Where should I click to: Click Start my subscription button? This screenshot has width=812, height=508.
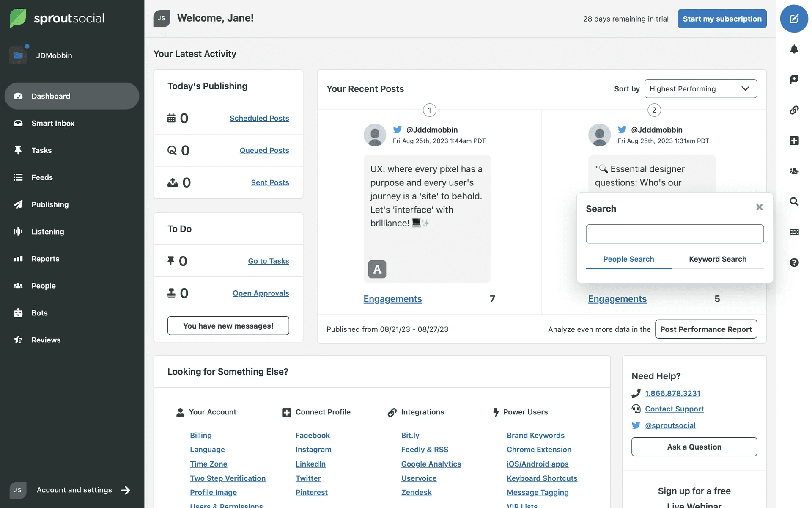click(x=721, y=19)
